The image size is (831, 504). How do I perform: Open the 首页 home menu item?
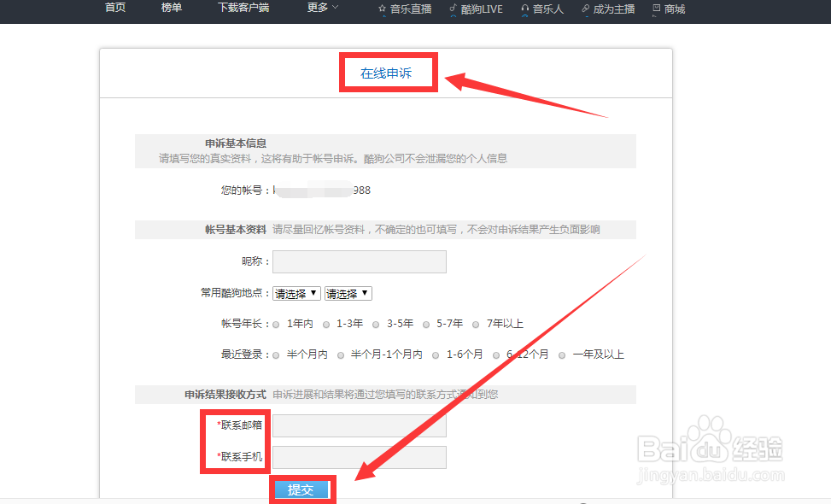coord(115,8)
